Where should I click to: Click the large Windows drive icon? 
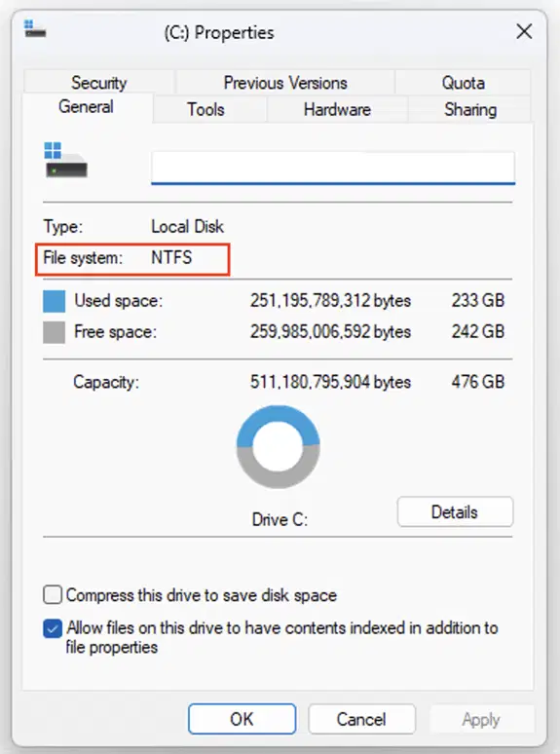66,160
